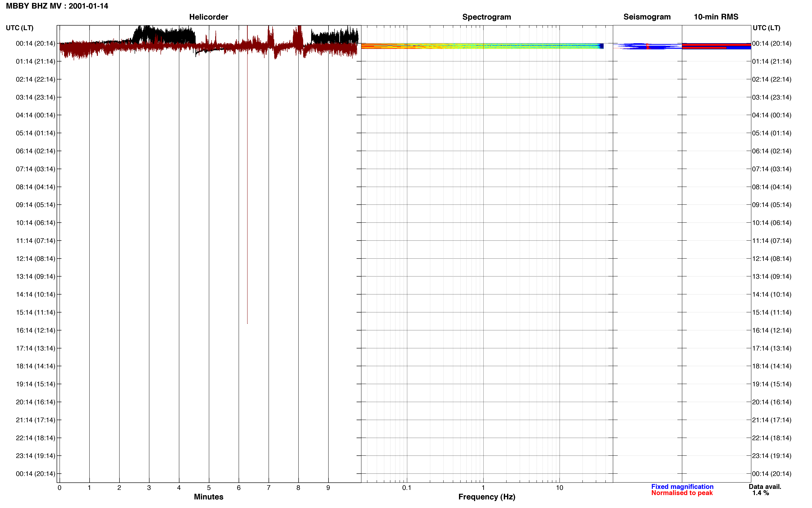Screen dimensions: 812x508
Task: Select the "Spectrogram" panel heading
Action: pyautogui.click(x=487, y=17)
